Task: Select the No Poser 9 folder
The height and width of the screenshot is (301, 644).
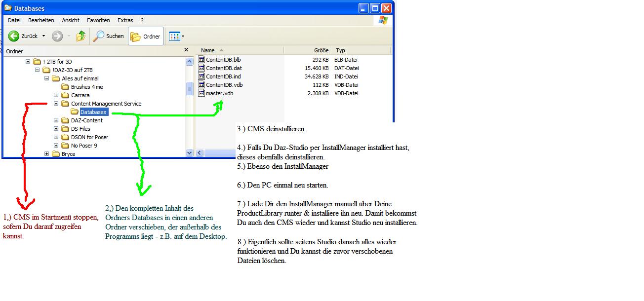Action: (x=79, y=146)
